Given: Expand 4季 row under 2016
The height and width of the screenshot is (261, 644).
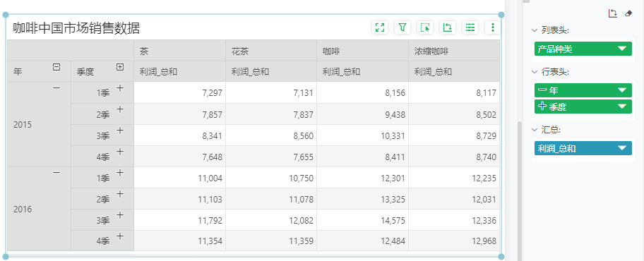Looking at the screenshot, I should click(120, 236).
